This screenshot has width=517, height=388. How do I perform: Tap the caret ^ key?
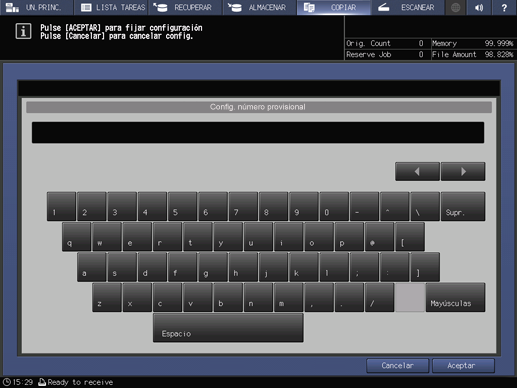(x=395, y=206)
